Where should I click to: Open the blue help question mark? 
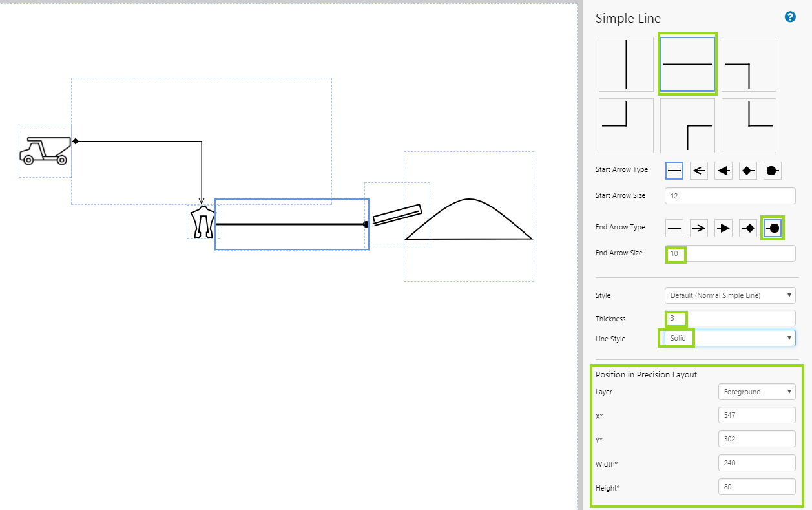[789, 17]
